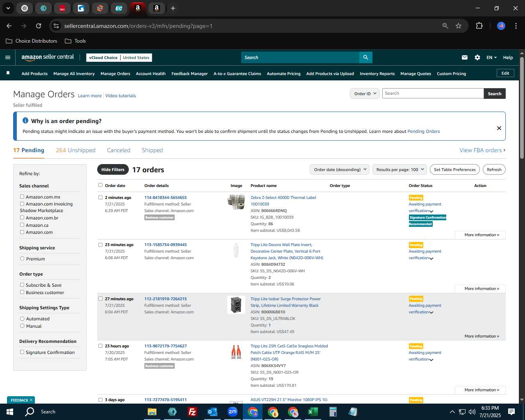Click the Hide Filters button
525x420 pixels.
coord(113,169)
